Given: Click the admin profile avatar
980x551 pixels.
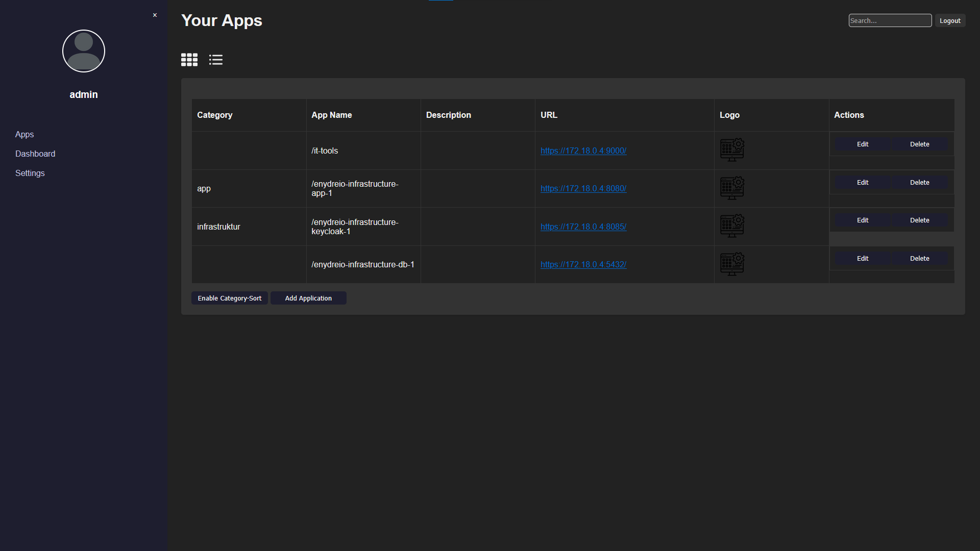Looking at the screenshot, I should tap(84, 51).
